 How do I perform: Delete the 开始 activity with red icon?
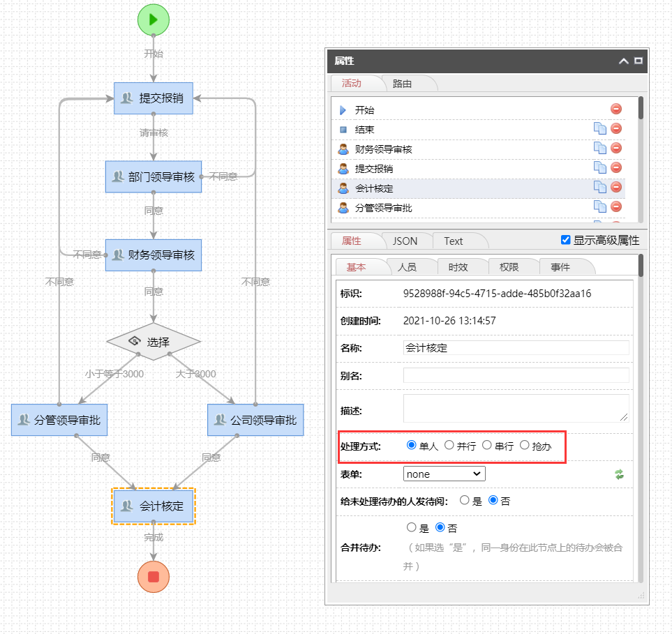(x=615, y=109)
